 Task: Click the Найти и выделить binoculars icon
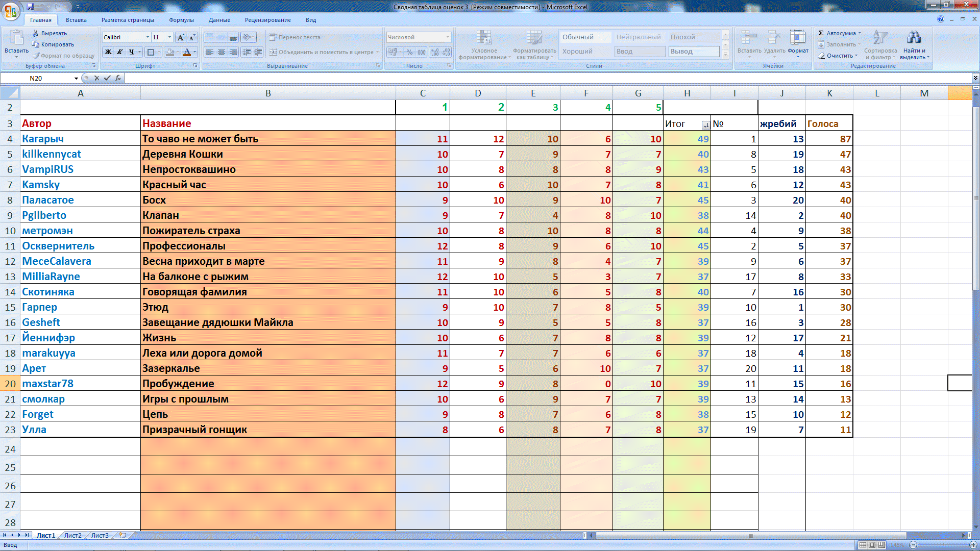[x=914, y=38]
